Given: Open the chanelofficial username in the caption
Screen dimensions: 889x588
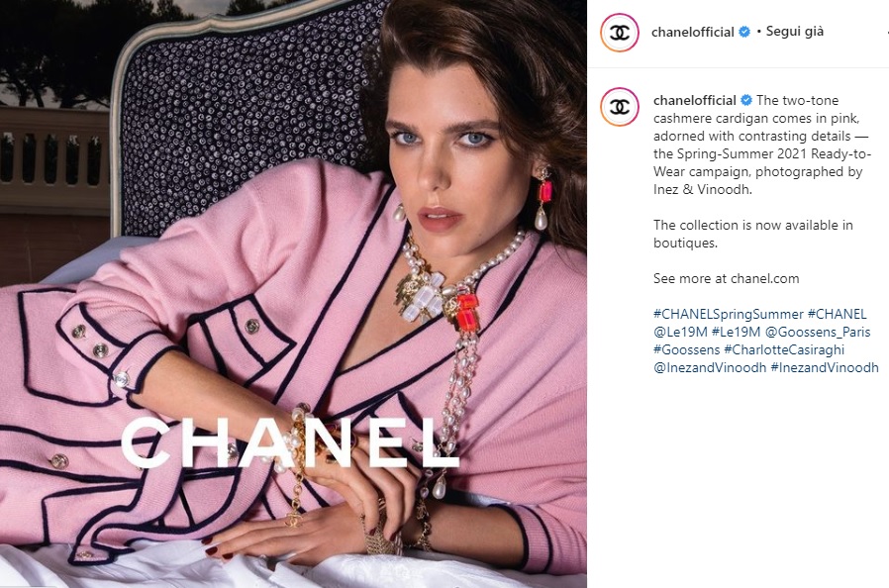Looking at the screenshot, I should (695, 100).
